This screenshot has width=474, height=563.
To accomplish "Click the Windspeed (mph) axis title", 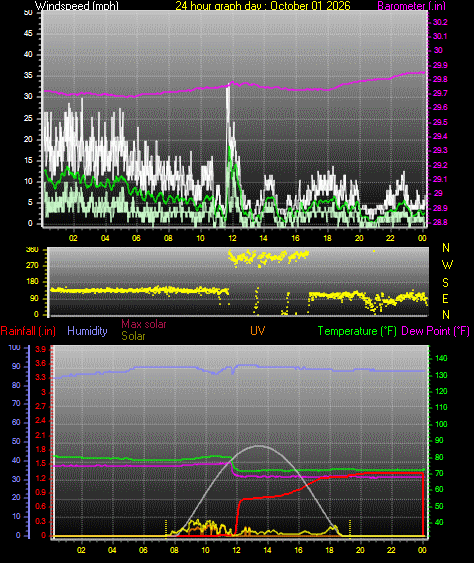I will click(x=76, y=6).
